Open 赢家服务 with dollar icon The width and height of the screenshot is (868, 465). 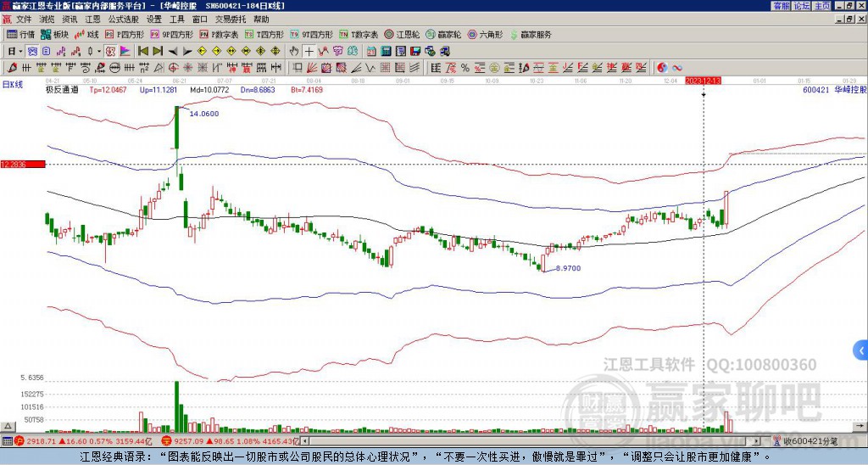click(531, 34)
